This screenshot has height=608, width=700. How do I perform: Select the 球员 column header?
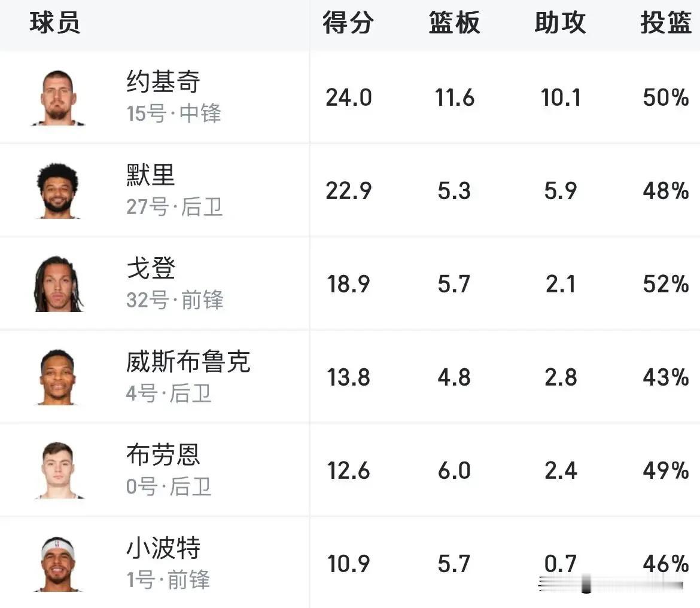[x=55, y=22]
